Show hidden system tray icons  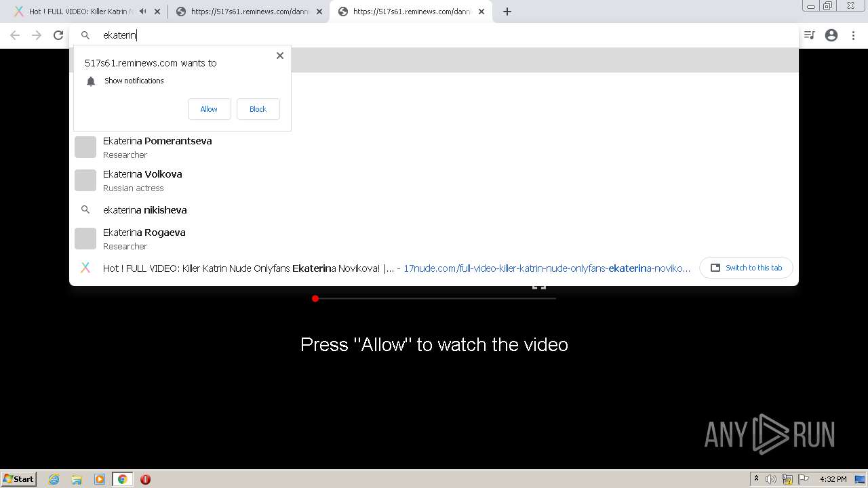[756, 479]
